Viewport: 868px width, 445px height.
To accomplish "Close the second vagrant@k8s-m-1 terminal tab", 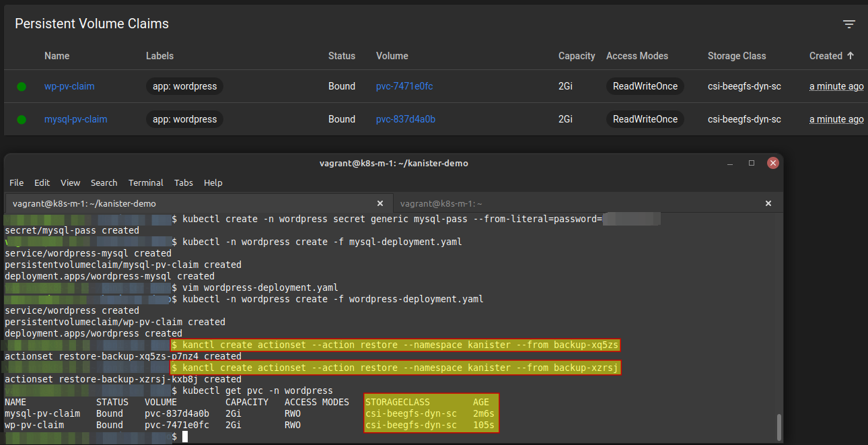I will [769, 203].
